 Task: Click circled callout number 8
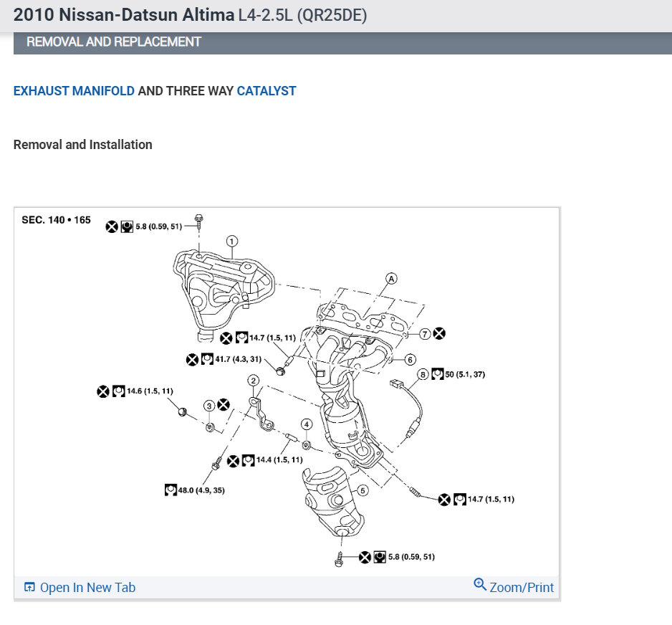[423, 375]
